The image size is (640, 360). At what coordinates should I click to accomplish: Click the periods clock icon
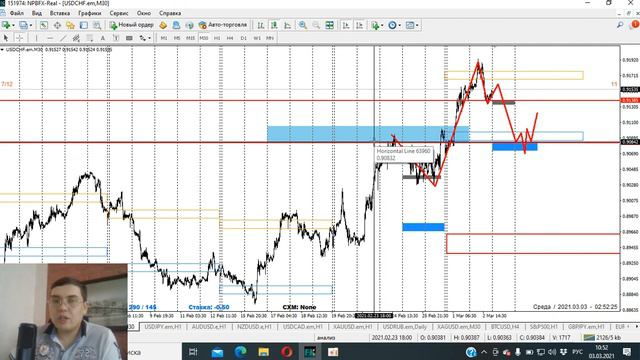[392, 25]
